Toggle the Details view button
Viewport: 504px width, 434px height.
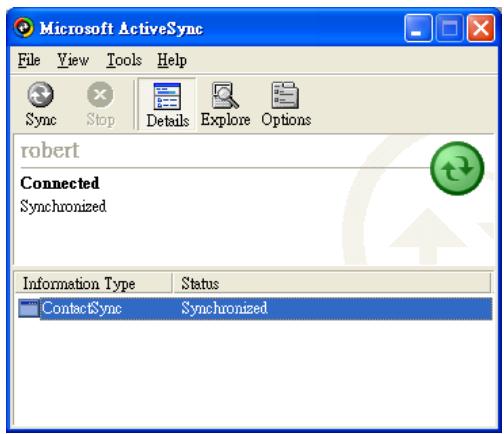(x=167, y=105)
